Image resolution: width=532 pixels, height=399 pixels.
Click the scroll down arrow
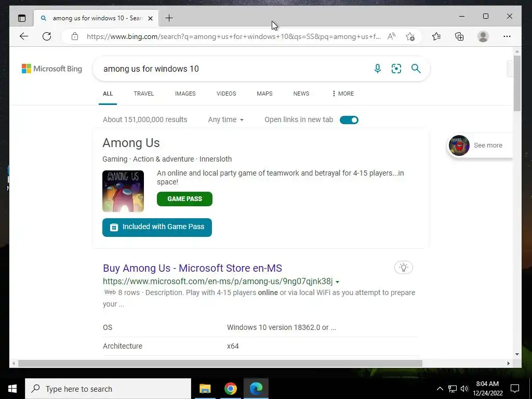click(517, 354)
